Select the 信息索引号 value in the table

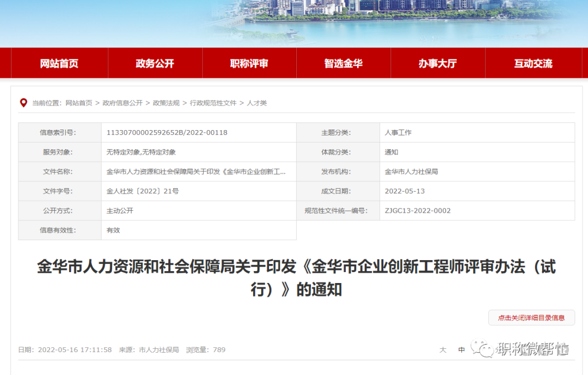166,132
